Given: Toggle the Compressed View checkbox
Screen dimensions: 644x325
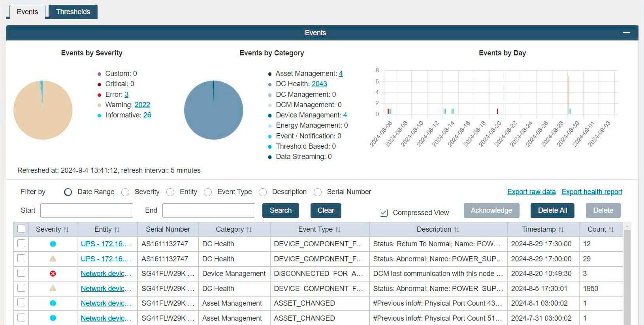Looking at the screenshot, I should click(x=383, y=213).
